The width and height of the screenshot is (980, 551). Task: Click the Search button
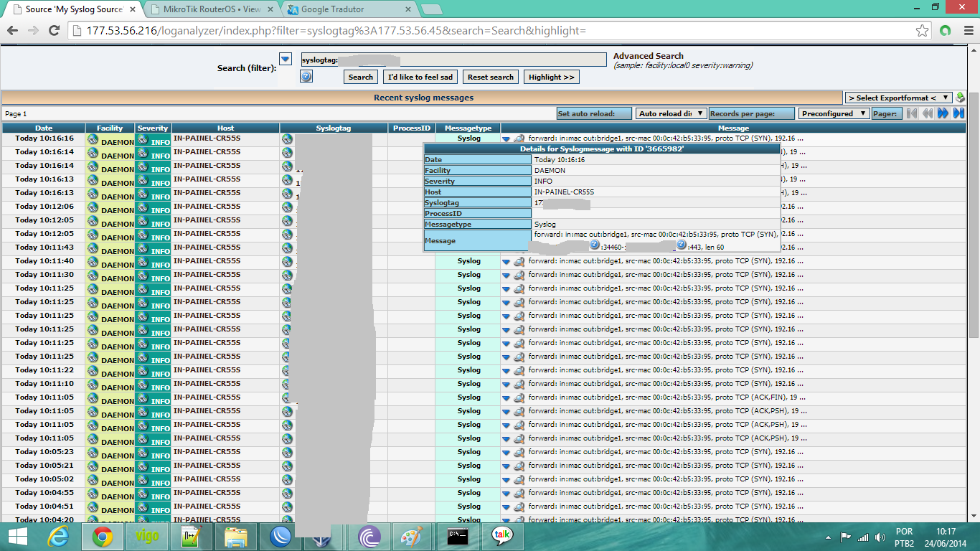361,77
